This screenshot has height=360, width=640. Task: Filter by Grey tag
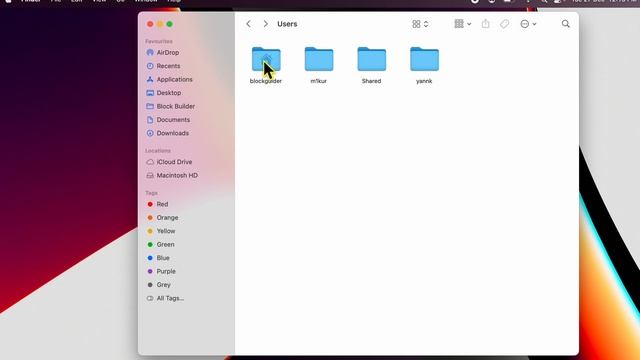click(163, 285)
